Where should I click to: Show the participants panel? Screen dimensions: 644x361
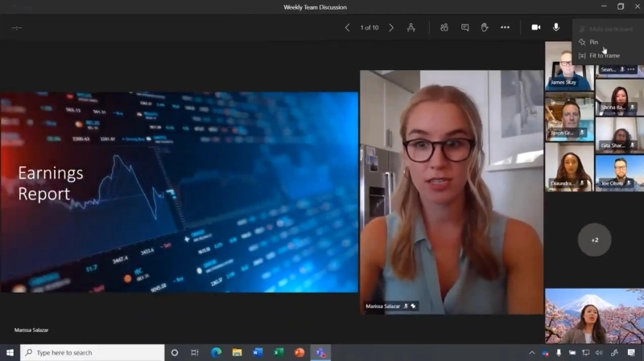click(x=444, y=27)
